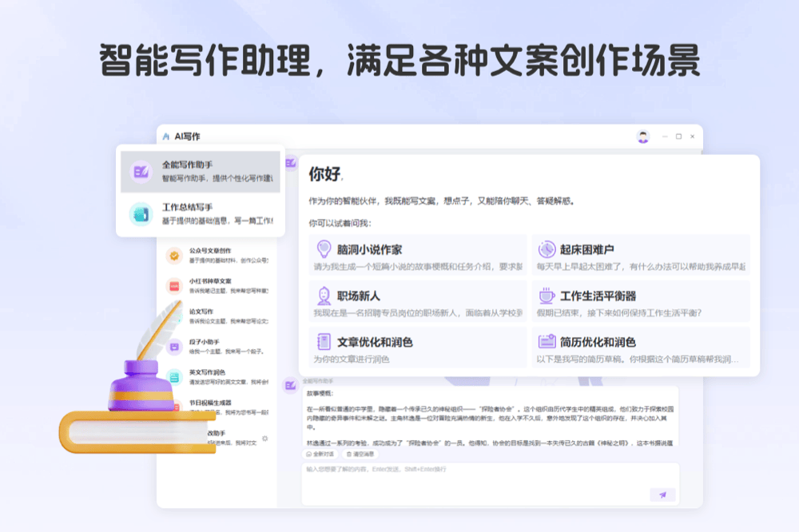This screenshot has width=799, height=532.
Task: Click the send paper-plane button
Action: 662,494
